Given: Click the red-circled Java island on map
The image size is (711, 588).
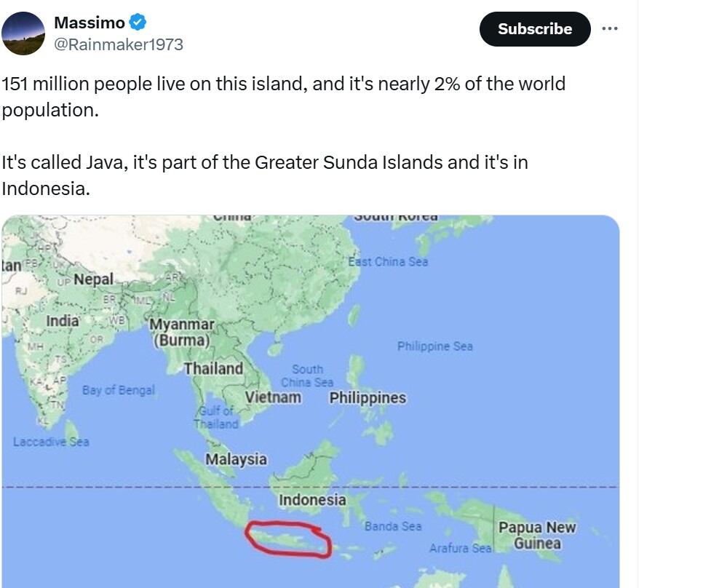Looking at the screenshot, I should pyautogui.click(x=289, y=540).
